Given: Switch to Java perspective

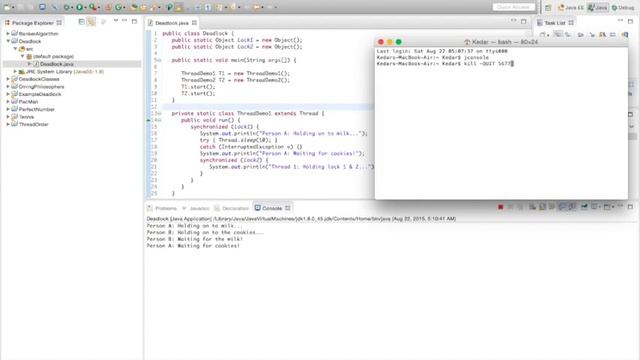Looking at the screenshot, I should click(x=598, y=7).
